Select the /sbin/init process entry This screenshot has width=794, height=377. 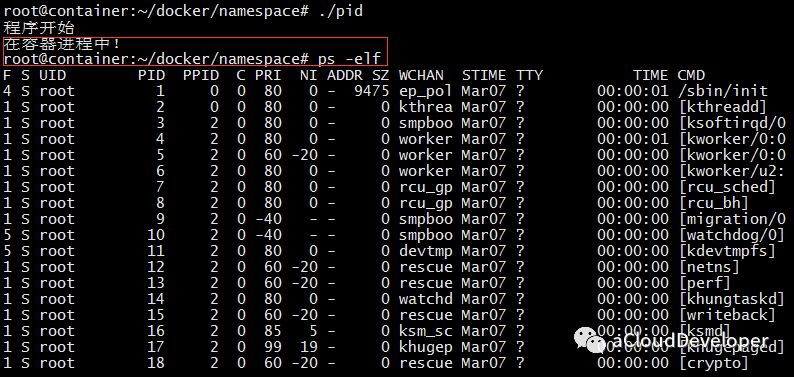pyautogui.click(x=723, y=91)
